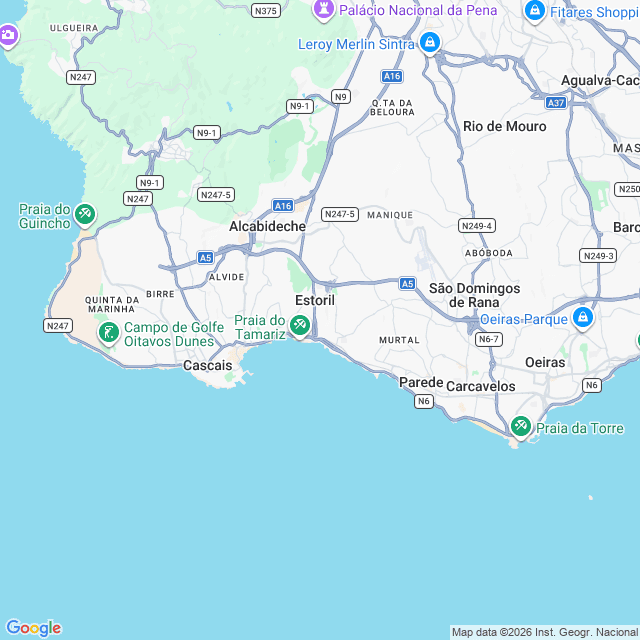
Task: Select the Oeiras town label
Action: (545, 362)
